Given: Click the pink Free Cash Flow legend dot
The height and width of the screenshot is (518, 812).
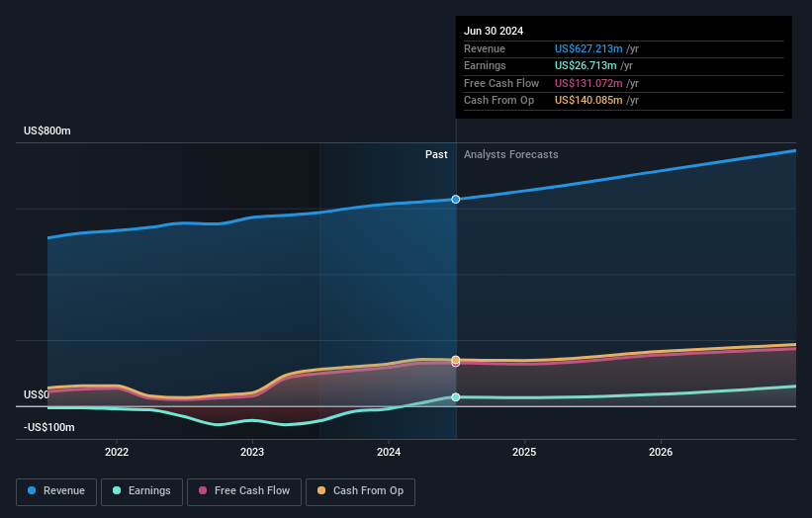Looking at the screenshot, I should (203, 490).
